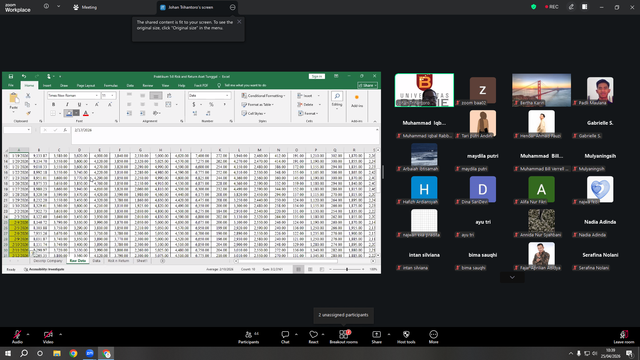This screenshot has width=640, height=360.
Task: Click the Insert cells button
Action: tap(305, 96)
